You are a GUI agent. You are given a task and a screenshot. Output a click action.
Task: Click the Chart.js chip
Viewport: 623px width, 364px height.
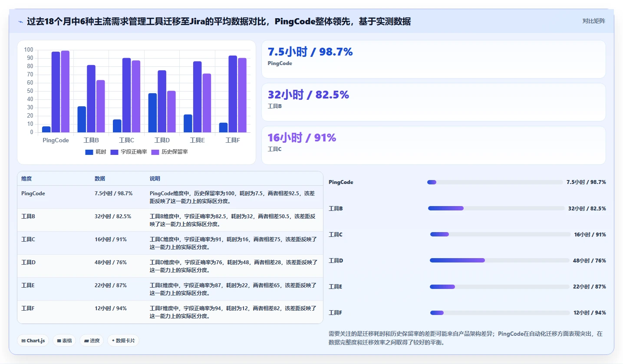(x=33, y=341)
